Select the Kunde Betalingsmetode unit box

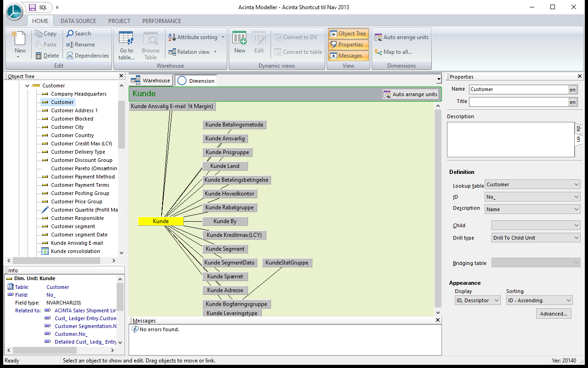point(234,125)
